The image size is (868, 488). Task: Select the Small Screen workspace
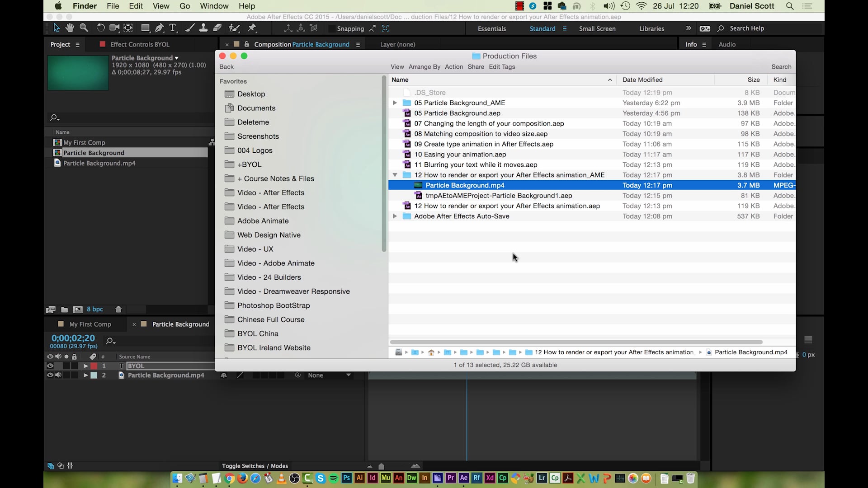(x=597, y=28)
